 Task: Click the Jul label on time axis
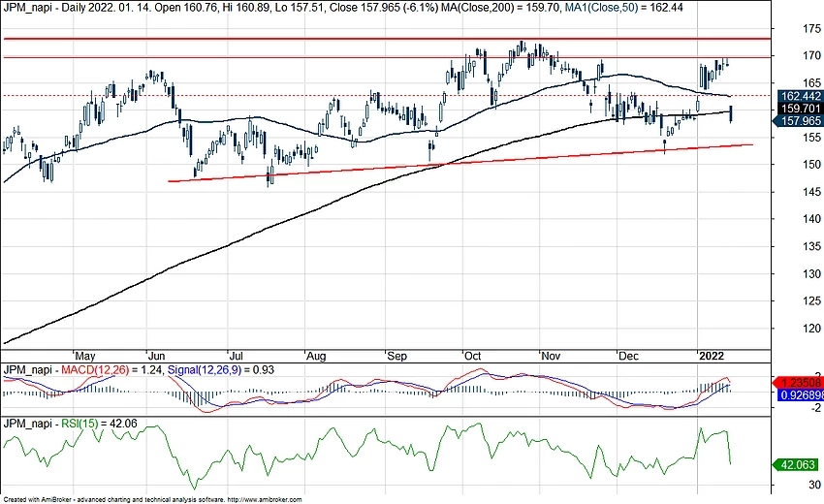point(236,356)
